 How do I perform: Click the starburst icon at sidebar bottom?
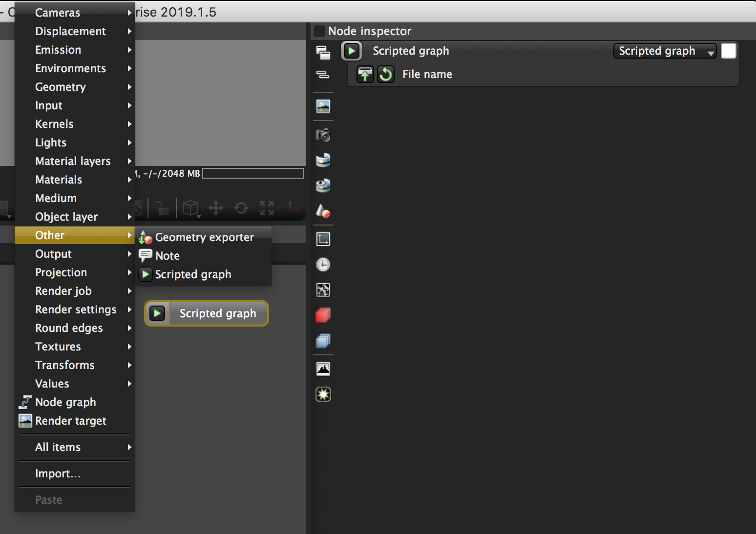323,394
